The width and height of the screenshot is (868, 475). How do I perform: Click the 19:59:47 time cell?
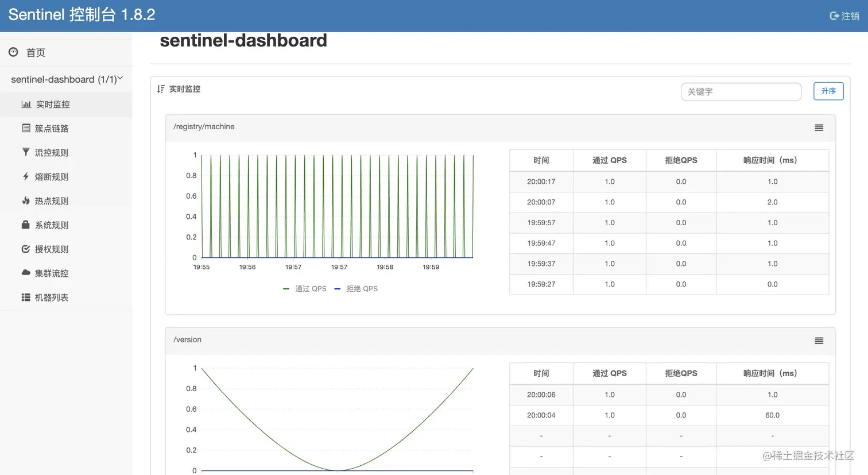point(541,244)
